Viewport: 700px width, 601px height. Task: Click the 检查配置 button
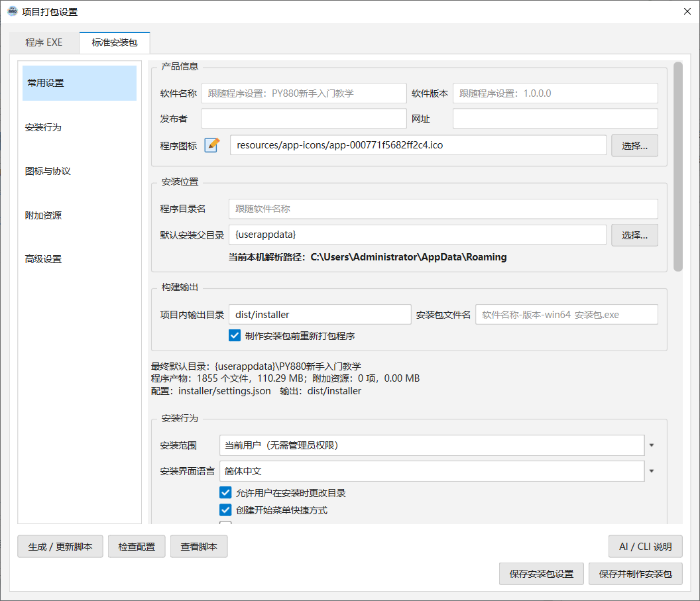pos(137,547)
